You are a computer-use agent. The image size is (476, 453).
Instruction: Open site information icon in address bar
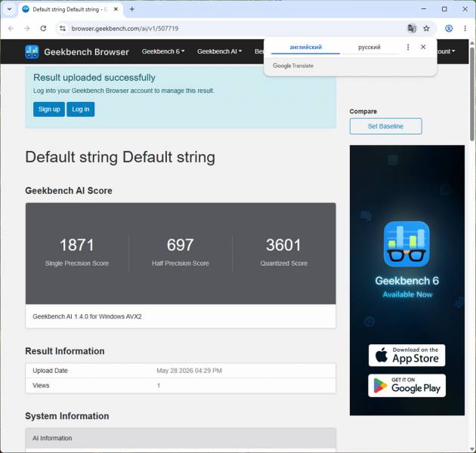point(63,29)
